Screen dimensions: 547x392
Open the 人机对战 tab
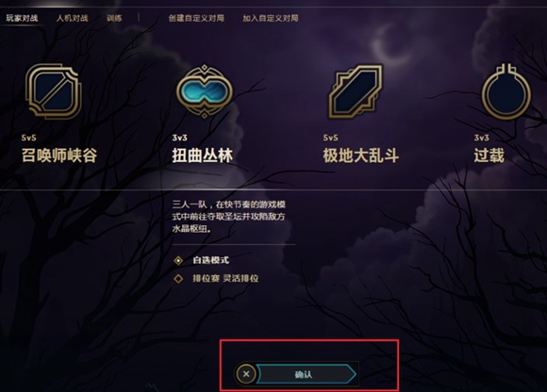73,18
